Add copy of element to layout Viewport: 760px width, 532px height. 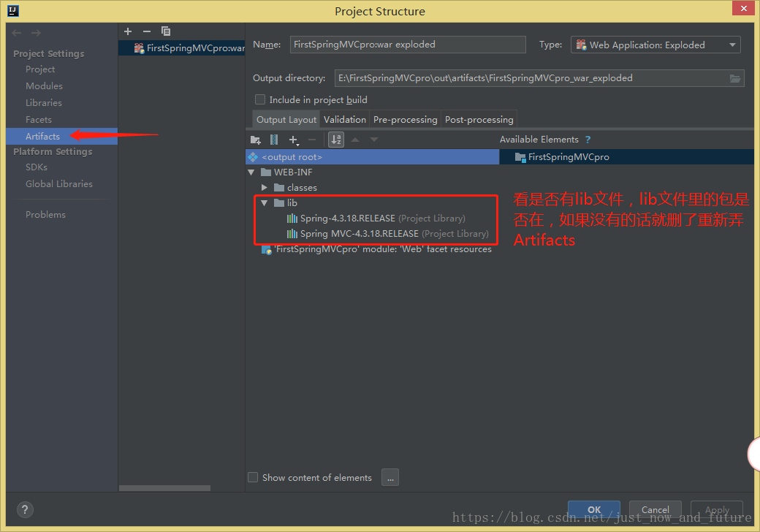tap(294, 140)
